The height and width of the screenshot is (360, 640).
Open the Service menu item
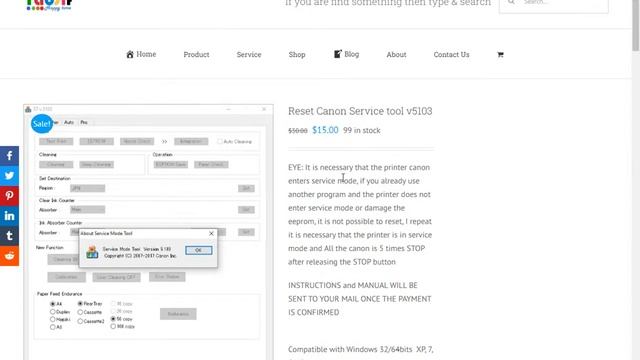249,54
